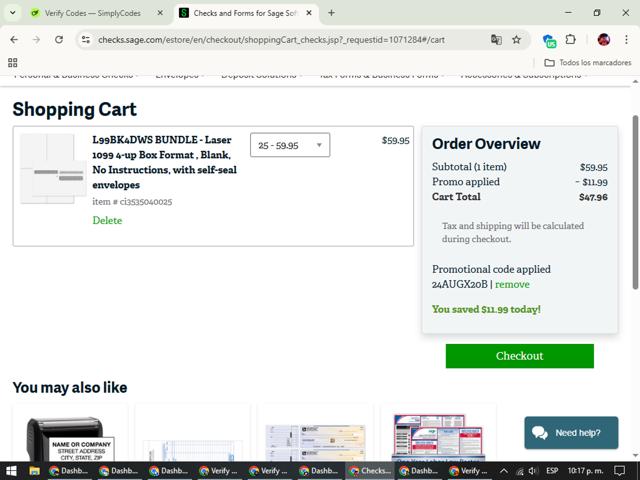
Task: Click the volume icon in system tray
Action: 533,471
